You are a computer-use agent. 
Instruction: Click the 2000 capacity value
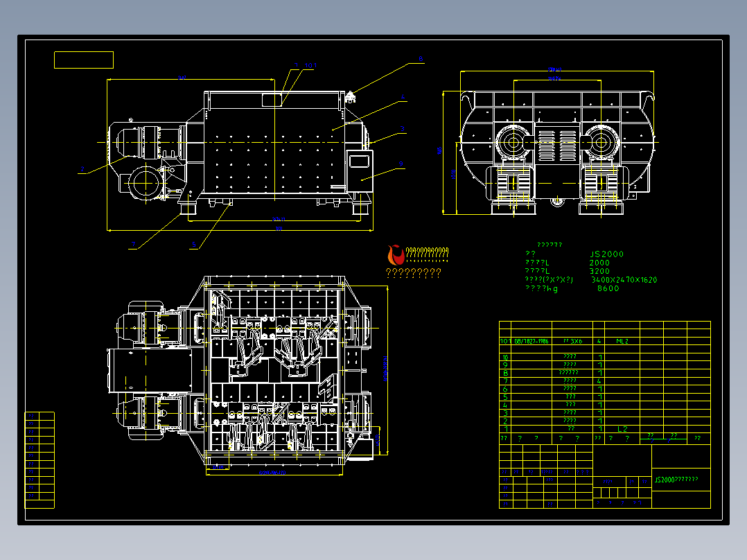pyautogui.click(x=599, y=263)
